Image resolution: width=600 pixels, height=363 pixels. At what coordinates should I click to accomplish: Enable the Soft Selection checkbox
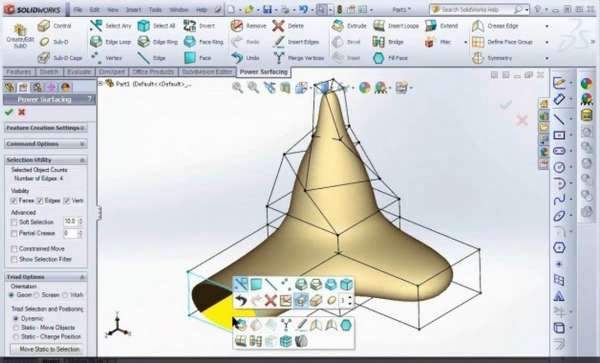(x=14, y=222)
